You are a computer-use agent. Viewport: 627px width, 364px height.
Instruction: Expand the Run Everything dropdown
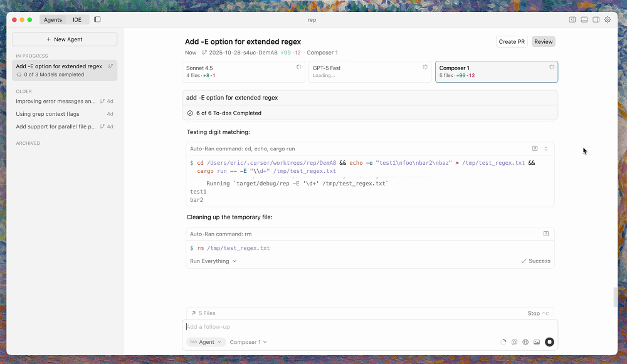(213, 261)
